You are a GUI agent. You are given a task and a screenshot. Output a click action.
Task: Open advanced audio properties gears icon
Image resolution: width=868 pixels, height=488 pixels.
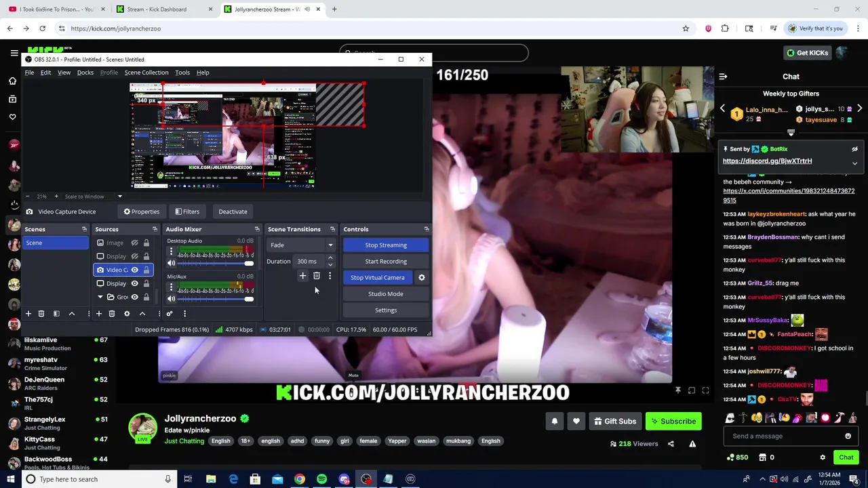click(x=170, y=314)
